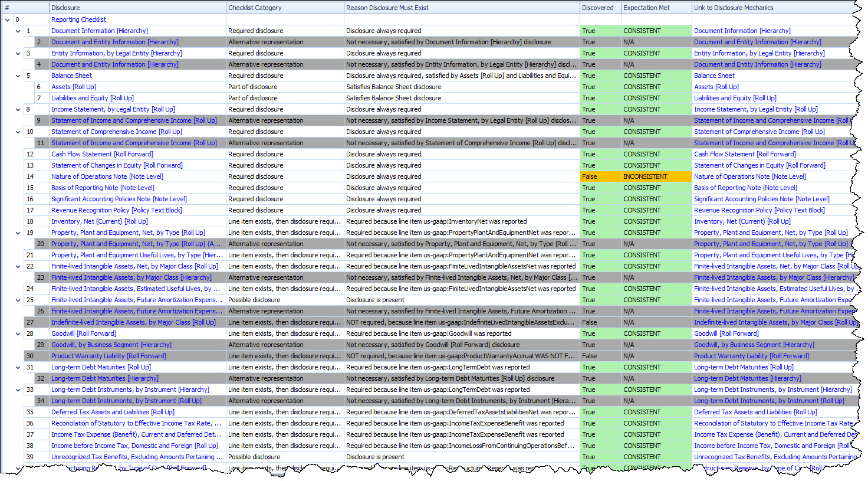Open Revenue Recognition Policy in Disclosure column

point(117,210)
